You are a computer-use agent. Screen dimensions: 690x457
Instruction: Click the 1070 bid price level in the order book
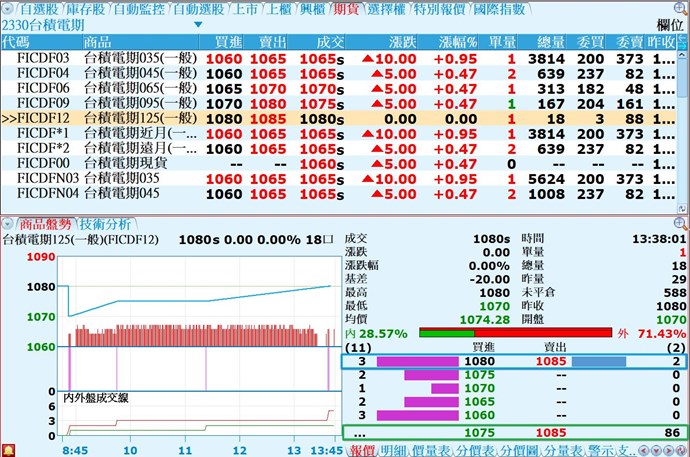480,388
